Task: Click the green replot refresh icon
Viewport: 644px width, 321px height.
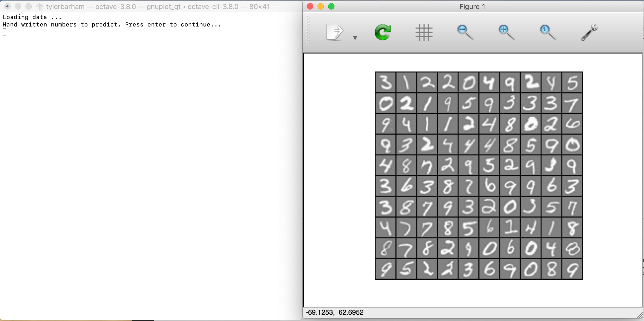Action: [382, 32]
